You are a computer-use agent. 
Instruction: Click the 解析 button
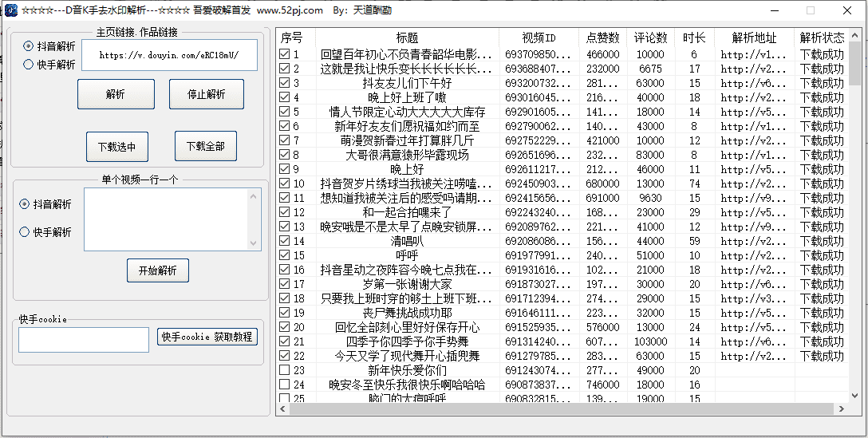116,94
